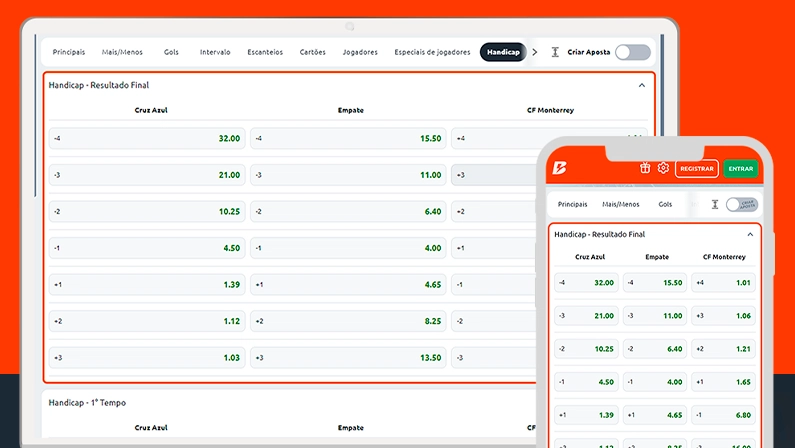Image resolution: width=795 pixels, height=448 pixels.
Task: Choose CF Monterrey +4 odds 1.01 on phone
Action: tap(724, 282)
